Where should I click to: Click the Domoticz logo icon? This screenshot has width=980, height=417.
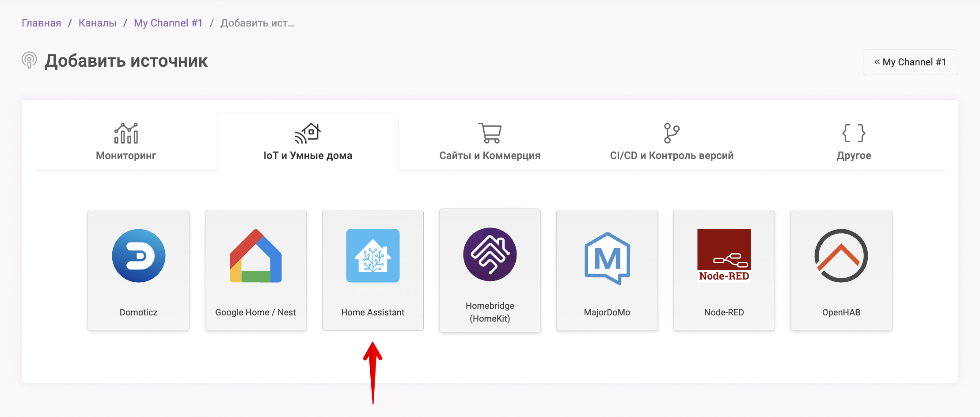tap(139, 256)
